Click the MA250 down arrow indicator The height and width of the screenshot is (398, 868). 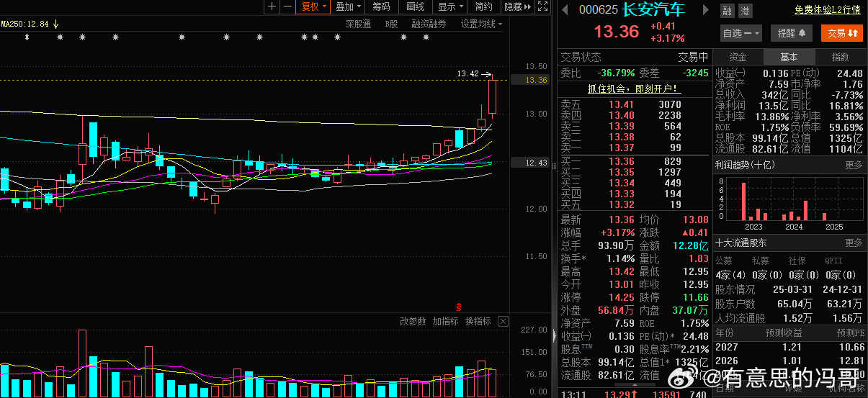click(x=55, y=24)
